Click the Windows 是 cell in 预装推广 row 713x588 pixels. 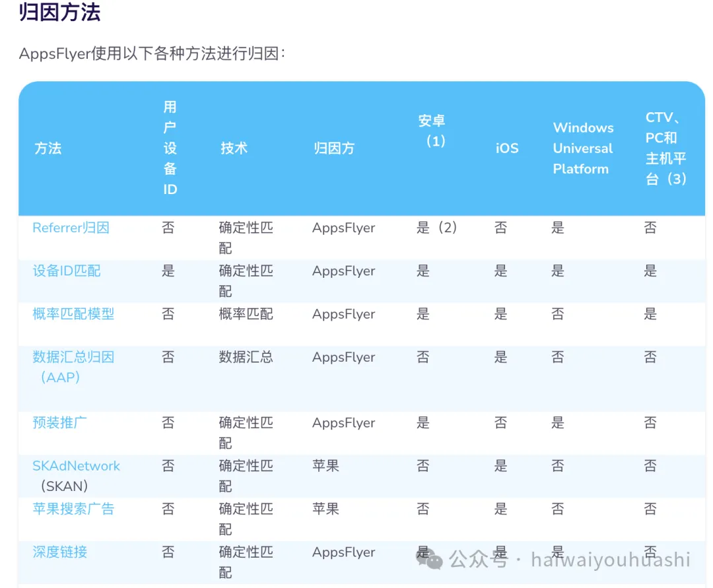[557, 422]
